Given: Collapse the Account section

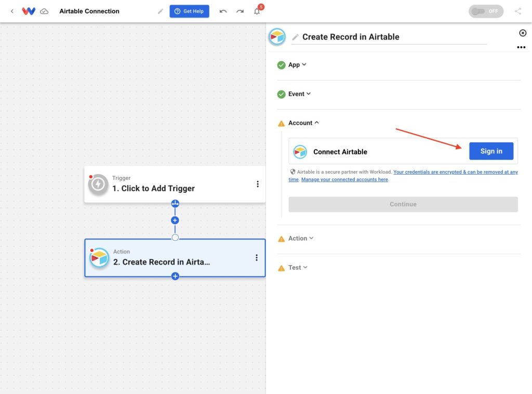Looking at the screenshot, I should click(x=303, y=123).
